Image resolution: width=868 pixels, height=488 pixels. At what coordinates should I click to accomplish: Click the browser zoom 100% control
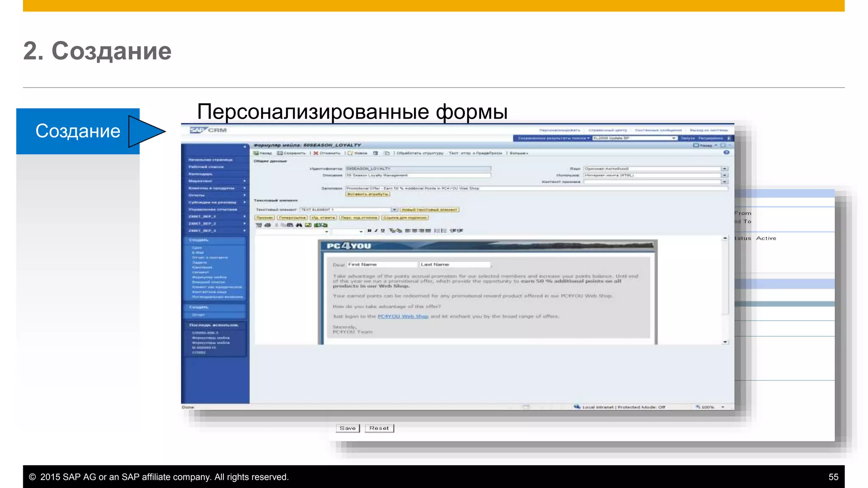[x=710, y=407]
